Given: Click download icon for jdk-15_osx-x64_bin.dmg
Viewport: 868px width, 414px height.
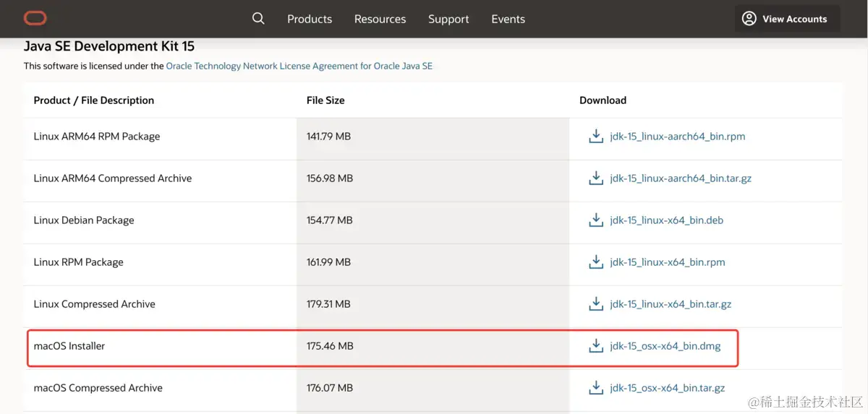Looking at the screenshot, I should 596,346.
